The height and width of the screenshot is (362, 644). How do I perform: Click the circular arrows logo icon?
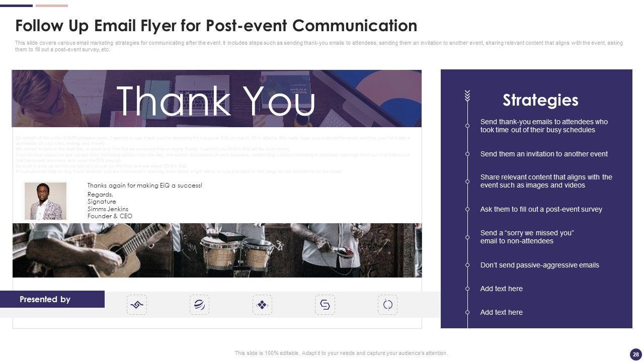[387, 305]
